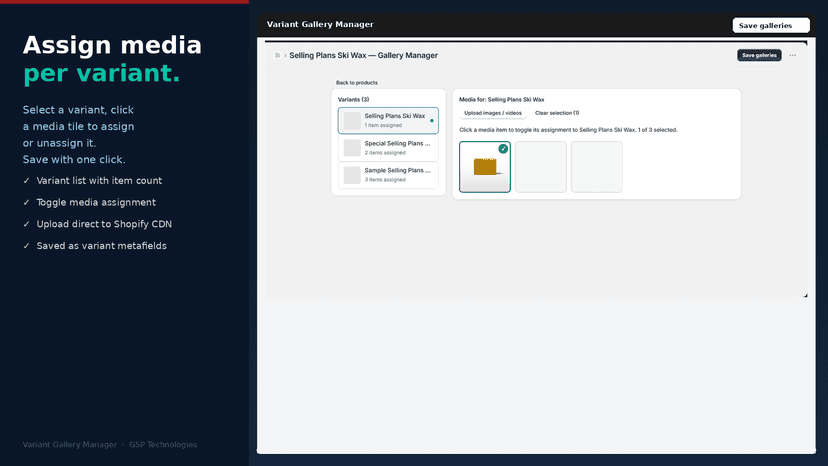828x466 pixels.
Task: Click '2 items assigned' text
Action: pyautogui.click(x=385, y=153)
